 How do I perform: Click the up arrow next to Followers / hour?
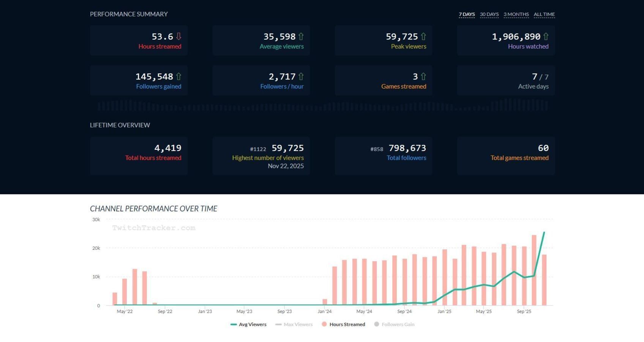pos(301,76)
